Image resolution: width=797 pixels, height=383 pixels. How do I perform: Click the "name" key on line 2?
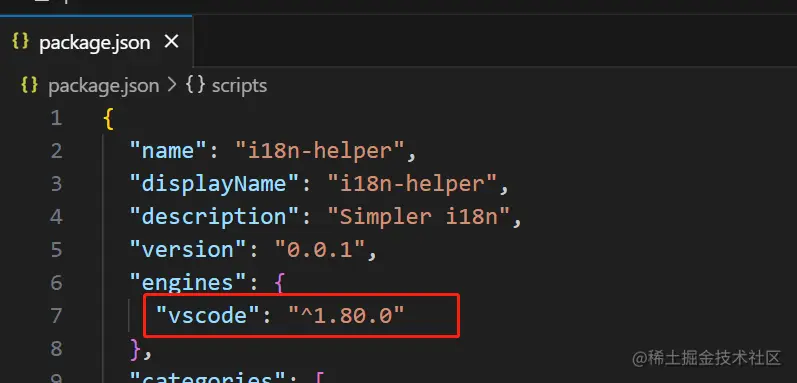pyautogui.click(x=169, y=151)
